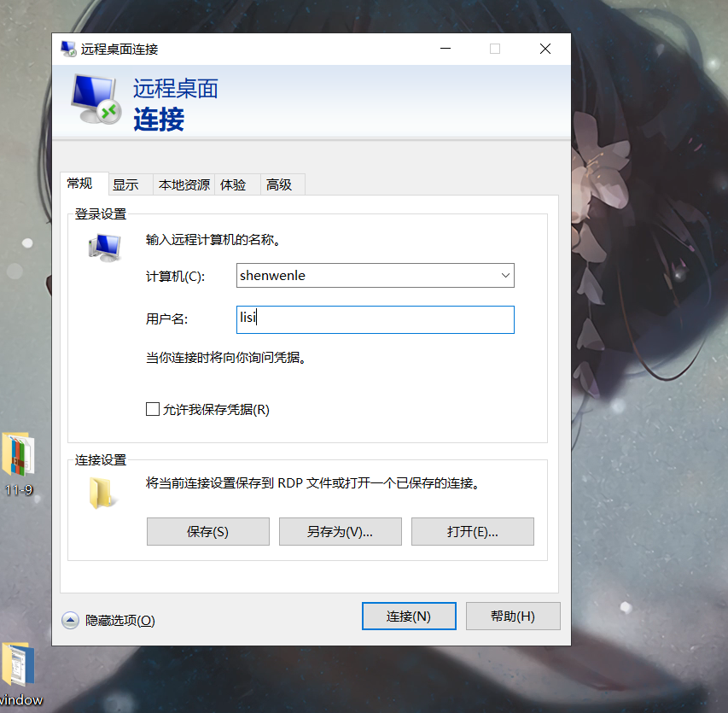Collapse options via 隐藏选项(O)
The width and height of the screenshot is (728, 713).
pos(119,620)
